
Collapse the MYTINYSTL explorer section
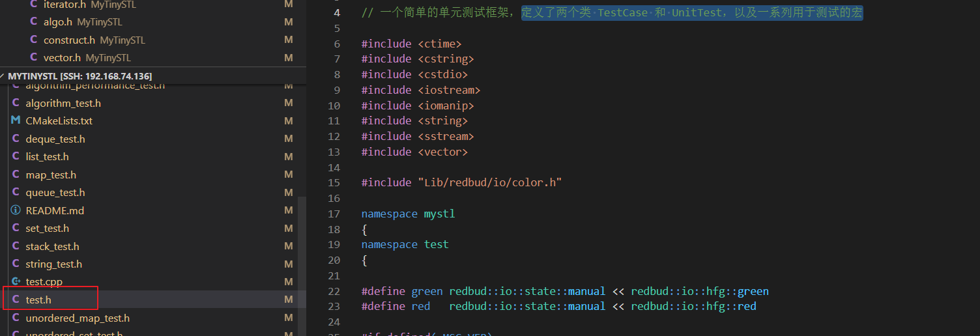(x=3, y=76)
